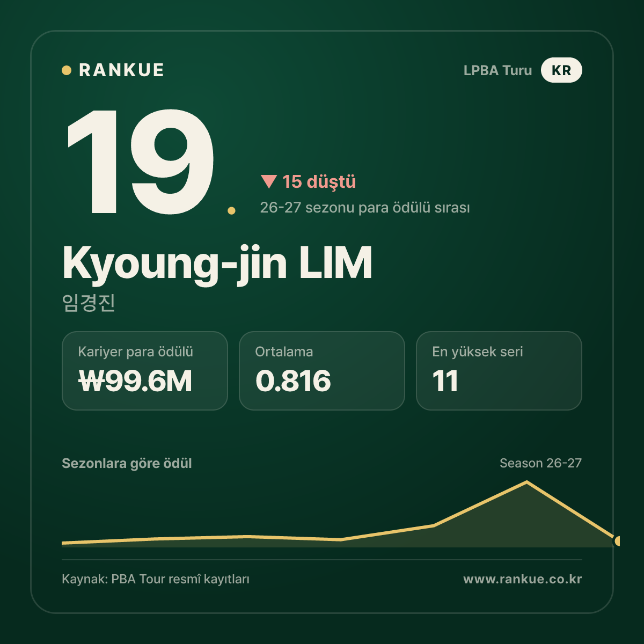Open the Ortalama stat card

322,371
